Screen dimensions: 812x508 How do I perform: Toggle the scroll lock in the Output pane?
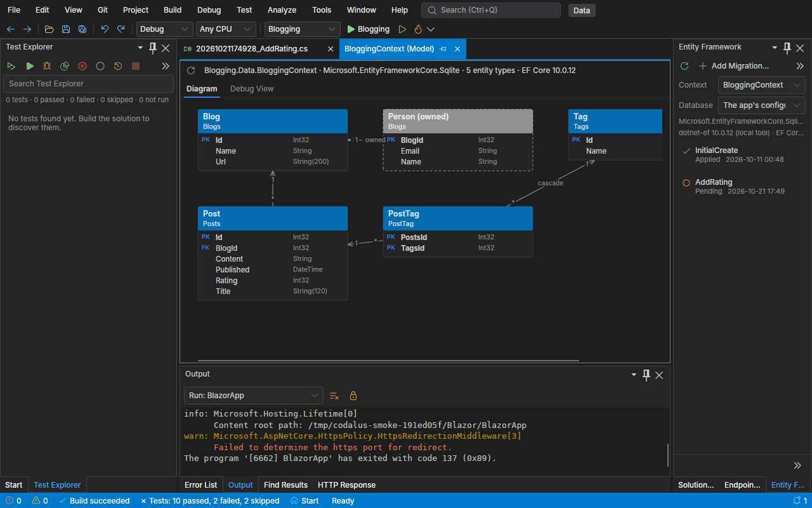point(353,396)
